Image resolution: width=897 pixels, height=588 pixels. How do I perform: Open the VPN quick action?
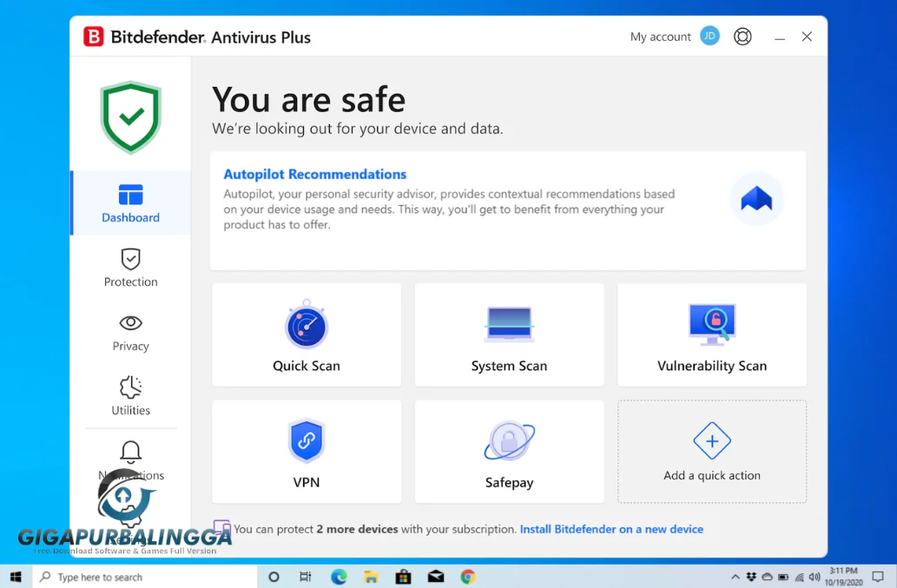pyautogui.click(x=306, y=452)
